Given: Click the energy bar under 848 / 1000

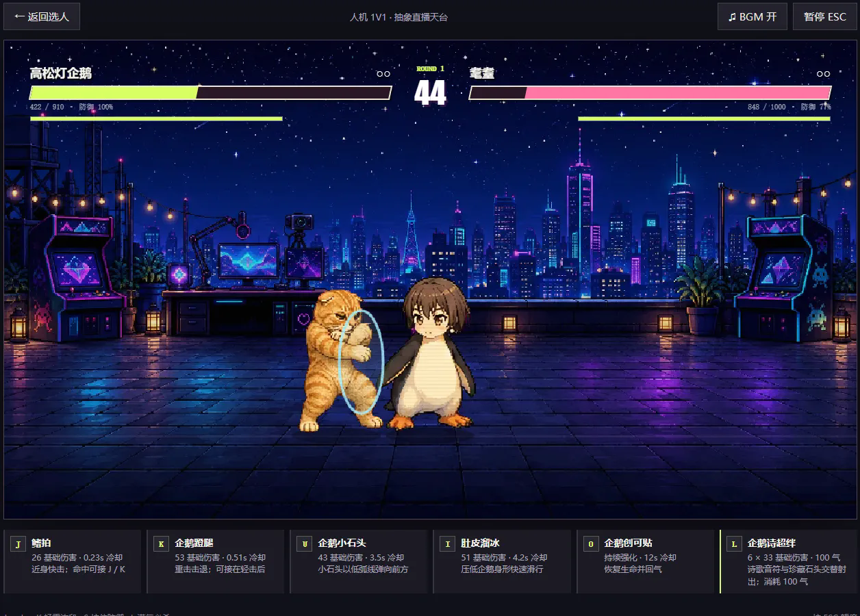Looking at the screenshot, I should pos(704,118).
